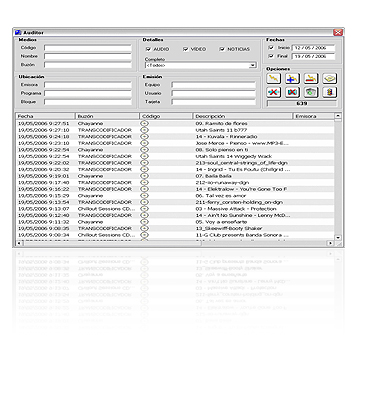Click the traffic light icon in Opciones

coord(330,92)
